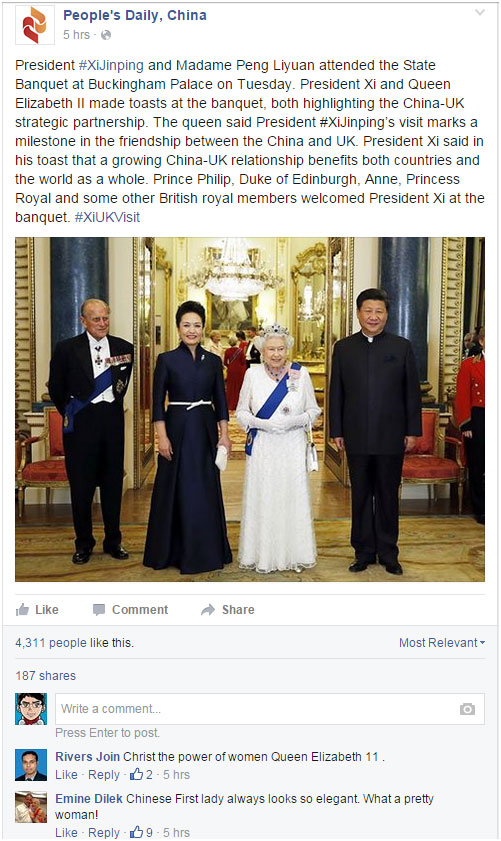View the 187 shares link

pyautogui.click(x=46, y=676)
